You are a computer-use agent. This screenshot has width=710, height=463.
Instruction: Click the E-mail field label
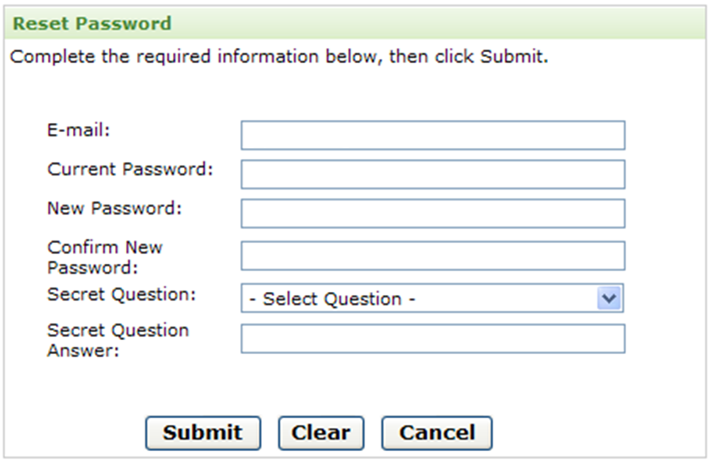(x=78, y=130)
